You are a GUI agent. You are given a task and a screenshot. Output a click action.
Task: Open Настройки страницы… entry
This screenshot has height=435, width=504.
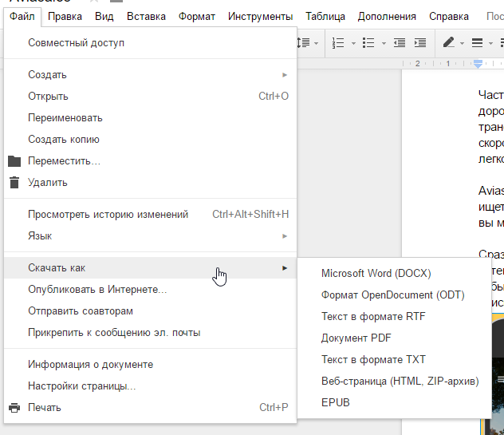pos(150,386)
